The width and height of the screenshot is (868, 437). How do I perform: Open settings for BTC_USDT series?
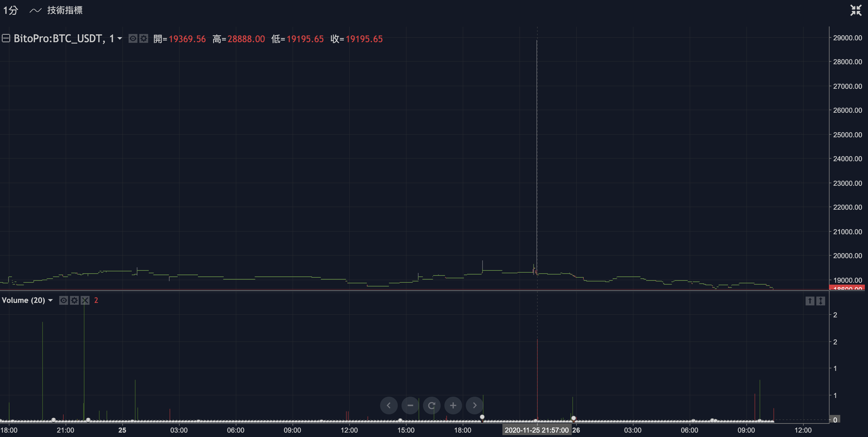pos(143,39)
